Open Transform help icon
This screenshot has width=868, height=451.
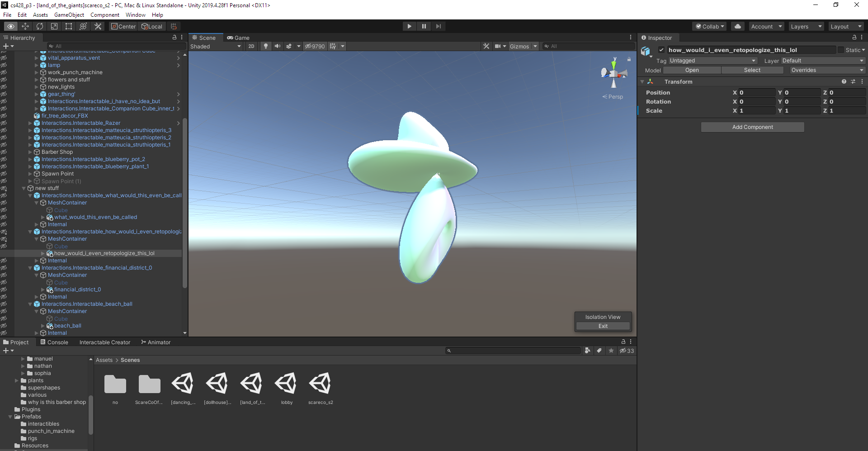coord(844,81)
